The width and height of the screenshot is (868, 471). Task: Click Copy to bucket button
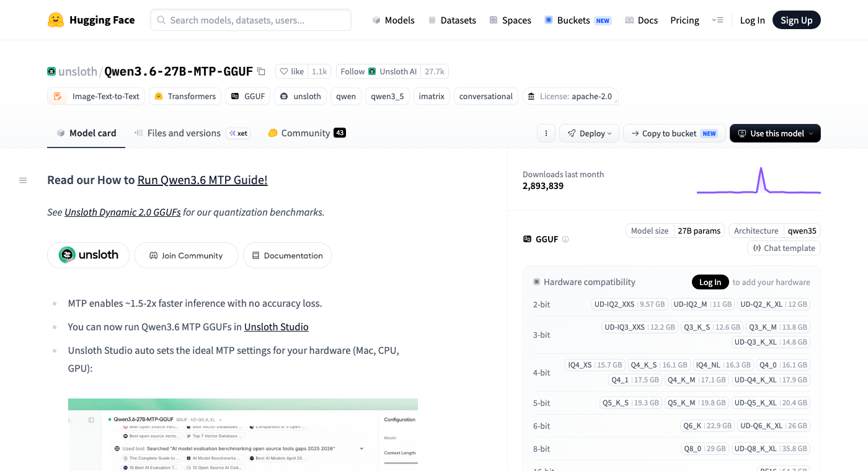674,133
